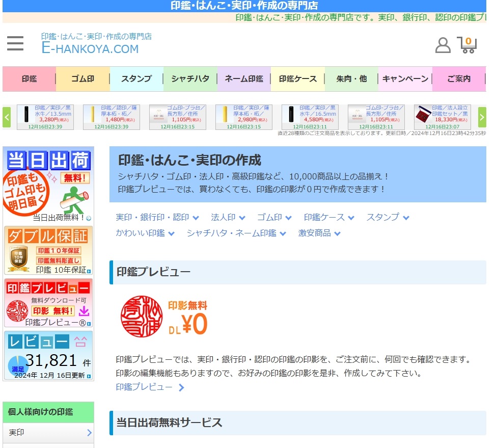The width and height of the screenshot is (496, 448).
Task: Select the ゴム印 navigation tab
Action: 82,79
